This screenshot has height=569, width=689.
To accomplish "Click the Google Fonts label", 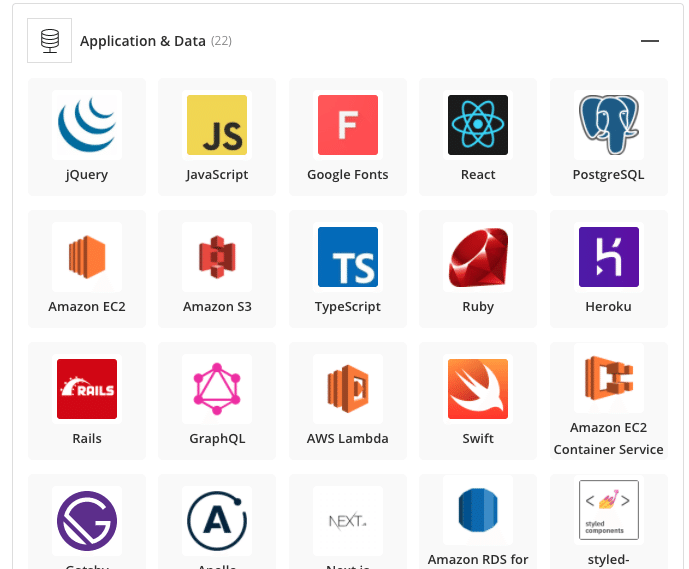I will pos(348,175).
